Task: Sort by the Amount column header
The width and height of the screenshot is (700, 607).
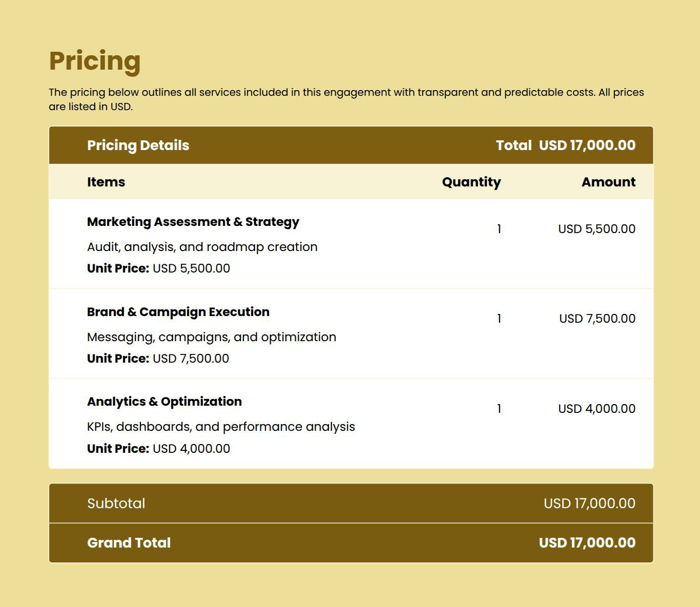Action: pos(609,182)
